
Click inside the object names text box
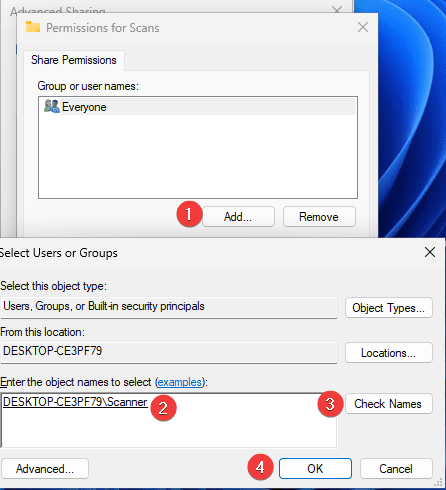coord(169,421)
